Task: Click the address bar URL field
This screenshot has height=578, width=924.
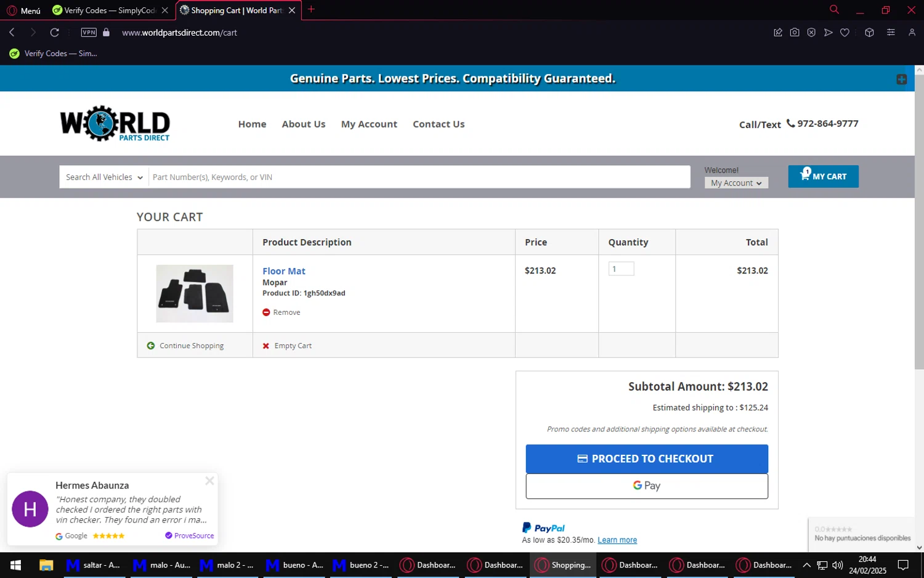Action: click(179, 33)
